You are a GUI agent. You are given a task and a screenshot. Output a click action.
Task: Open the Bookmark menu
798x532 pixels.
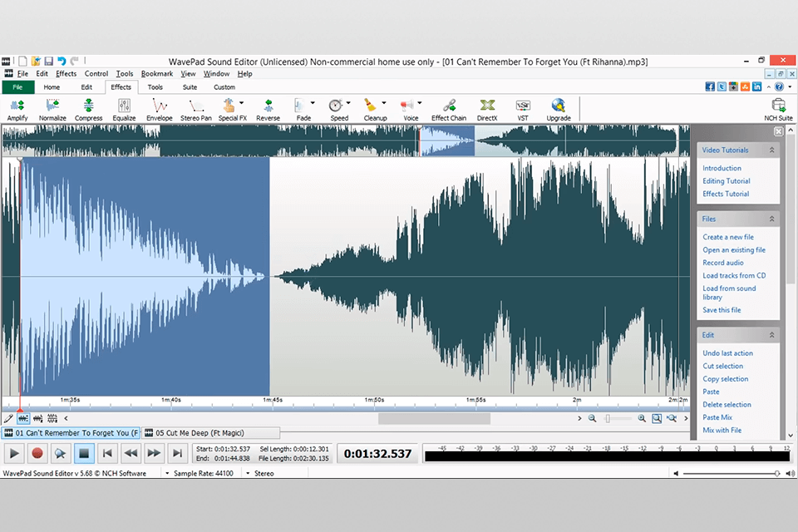pos(157,74)
